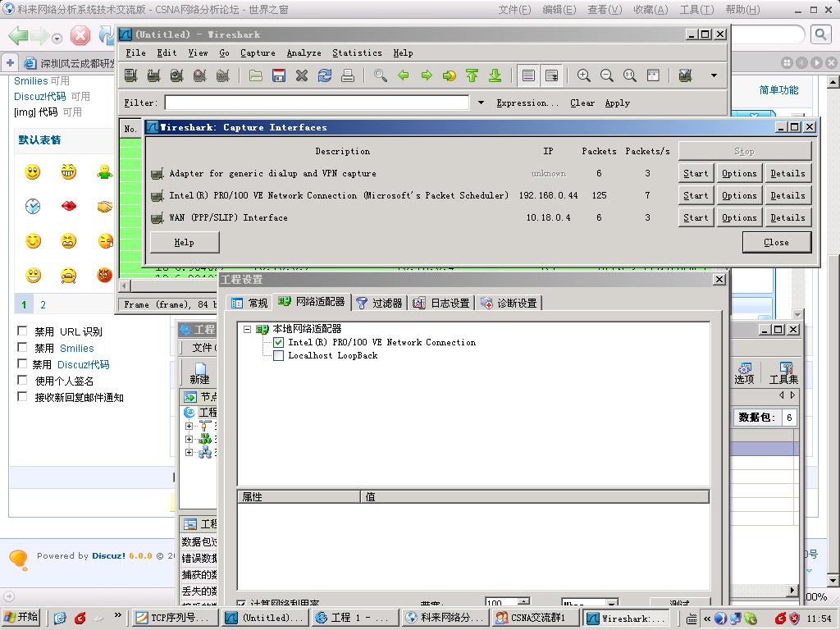Check the Localhost LoopBack adapter box

point(279,356)
